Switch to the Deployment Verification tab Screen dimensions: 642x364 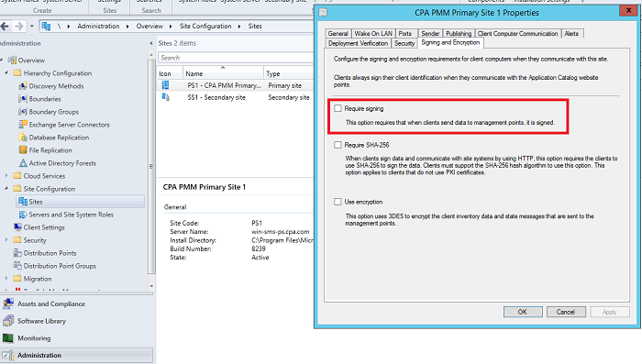(358, 43)
